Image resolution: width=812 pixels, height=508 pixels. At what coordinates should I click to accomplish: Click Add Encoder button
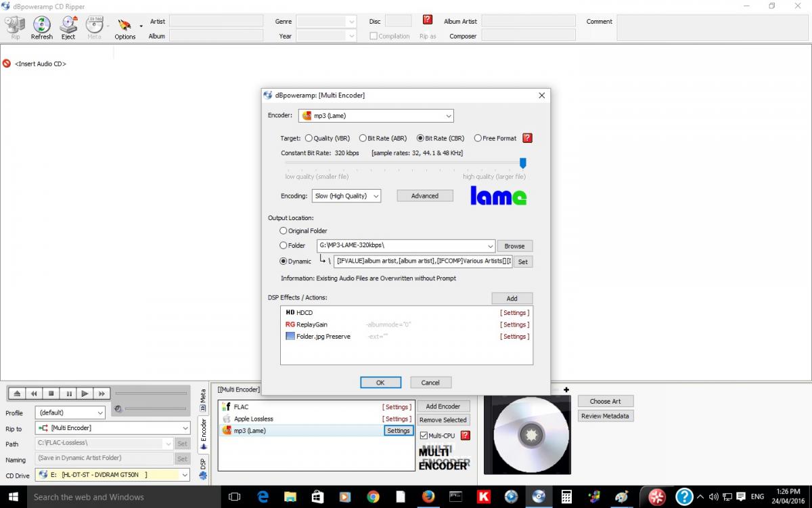[x=443, y=406]
